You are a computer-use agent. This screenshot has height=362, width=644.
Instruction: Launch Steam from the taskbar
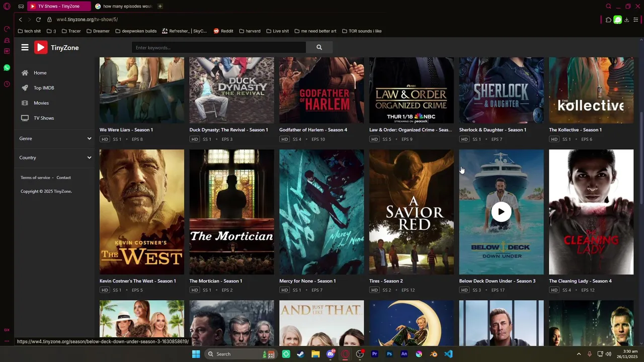[300, 354]
